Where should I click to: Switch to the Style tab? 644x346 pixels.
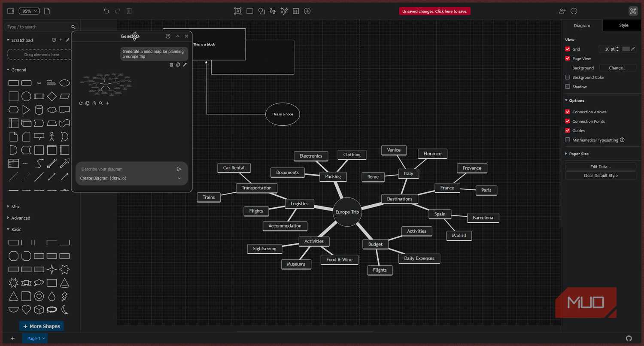pos(623,25)
